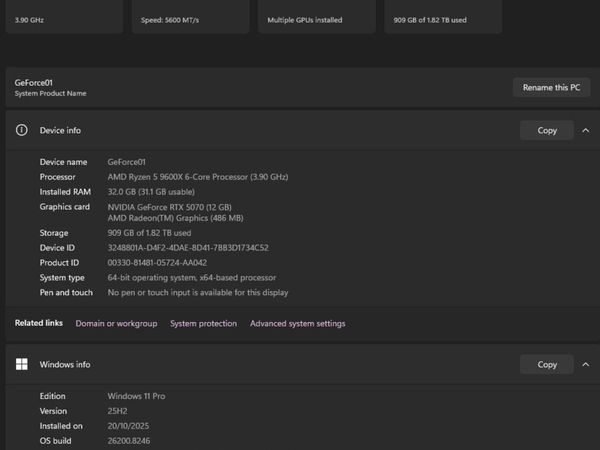Viewport: 600px width, 450px height.
Task: Click the Graphics card label
Action: pyautogui.click(x=65, y=207)
